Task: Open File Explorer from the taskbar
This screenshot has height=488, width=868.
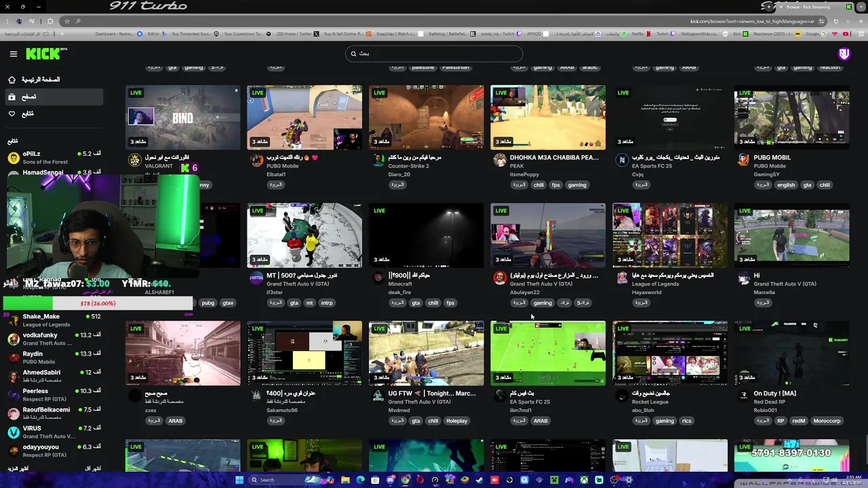Action: click(x=344, y=480)
